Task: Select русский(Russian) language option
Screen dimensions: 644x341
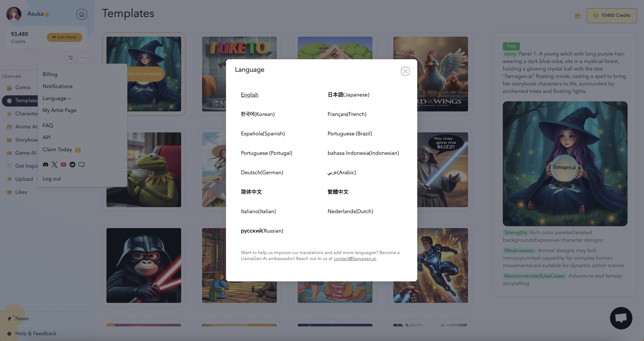Action: click(262, 231)
